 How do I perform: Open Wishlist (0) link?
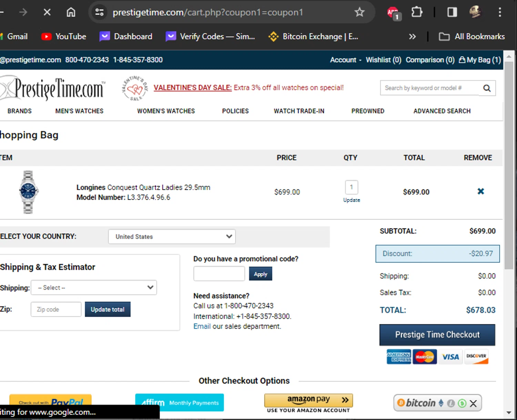[384, 60]
